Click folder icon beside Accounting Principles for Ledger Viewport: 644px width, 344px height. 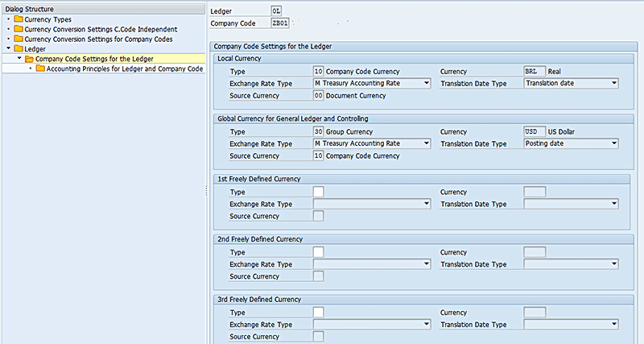click(x=40, y=69)
